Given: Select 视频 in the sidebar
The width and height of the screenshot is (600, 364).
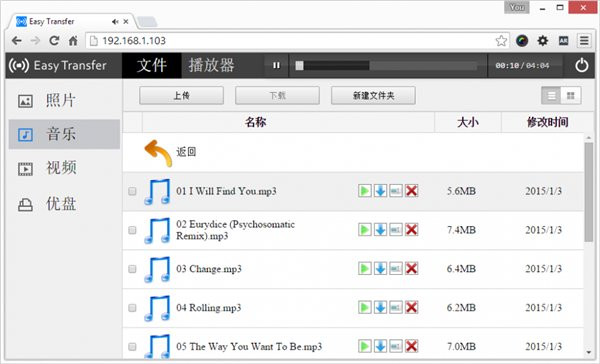Looking at the screenshot, I should (x=64, y=168).
